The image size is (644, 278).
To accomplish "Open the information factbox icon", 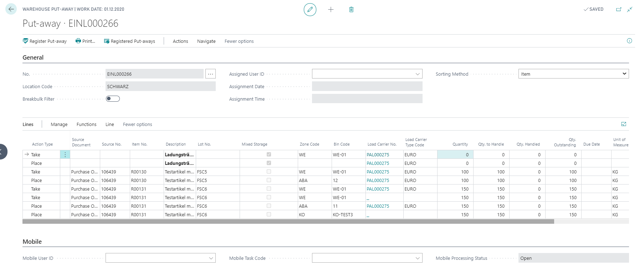I will pyautogui.click(x=629, y=41).
